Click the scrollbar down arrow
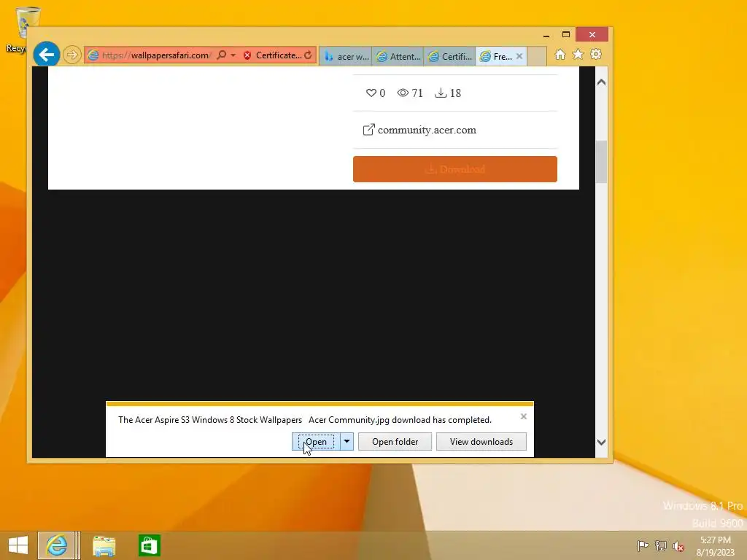The width and height of the screenshot is (747, 560). pos(601,443)
